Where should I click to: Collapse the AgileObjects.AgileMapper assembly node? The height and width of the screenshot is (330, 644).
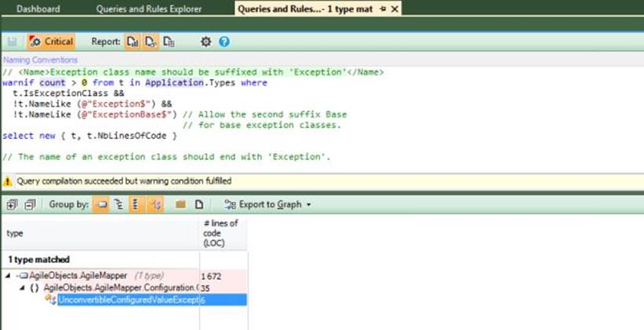pos(8,276)
